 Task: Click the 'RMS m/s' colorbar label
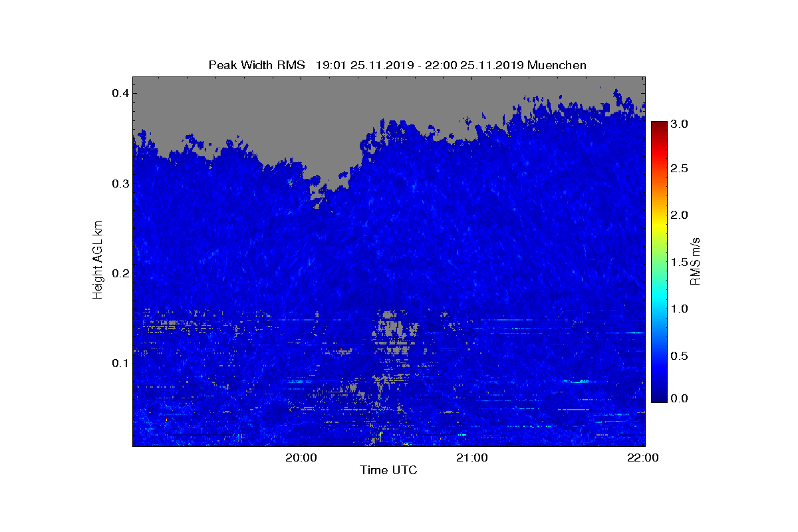click(x=695, y=261)
